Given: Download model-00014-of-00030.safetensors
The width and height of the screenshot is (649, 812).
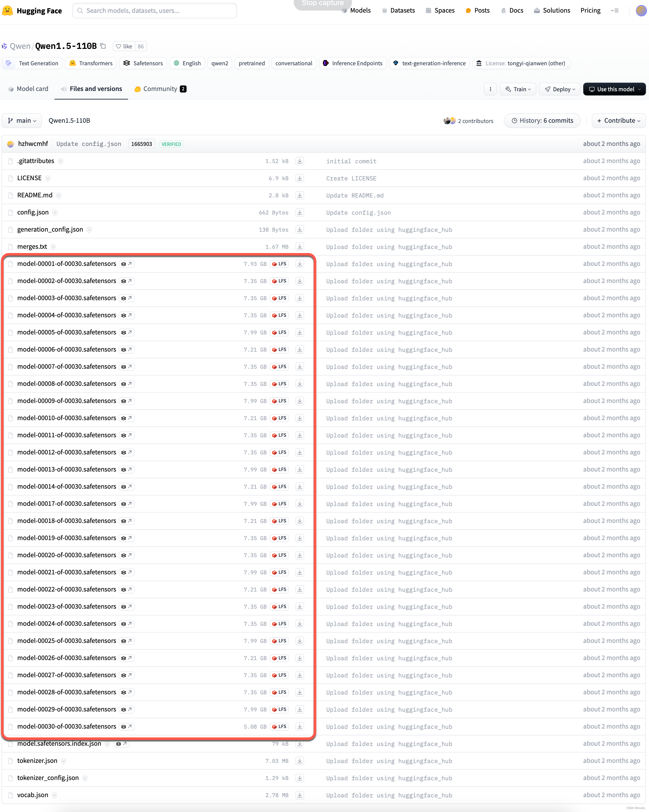Looking at the screenshot, I should (x=300, y=487).
